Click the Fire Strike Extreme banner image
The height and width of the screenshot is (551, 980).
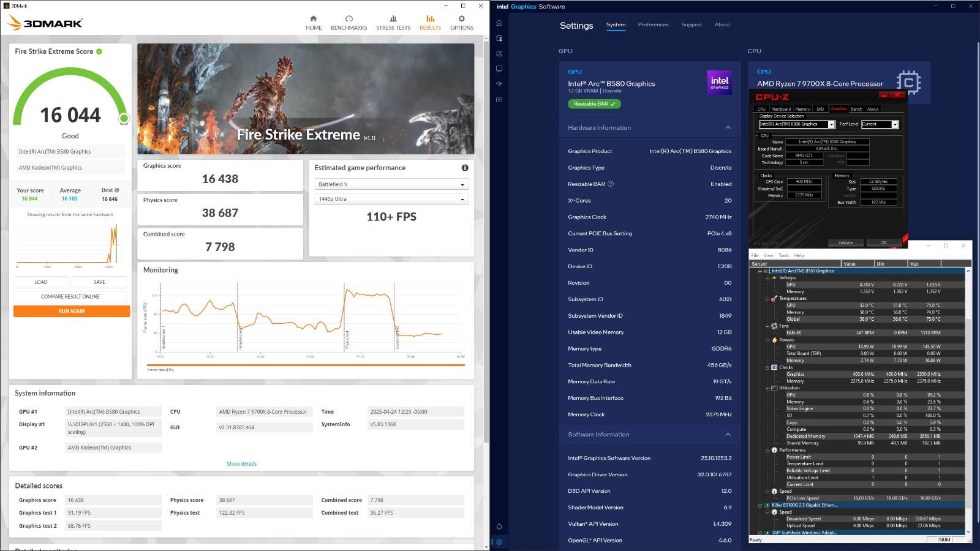click(x=306, y=99)
